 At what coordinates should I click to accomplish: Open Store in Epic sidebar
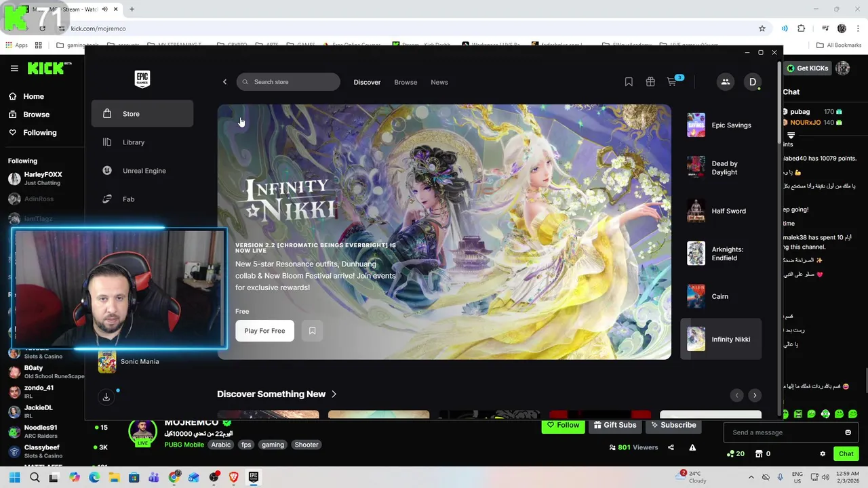[x=142, y=114]
